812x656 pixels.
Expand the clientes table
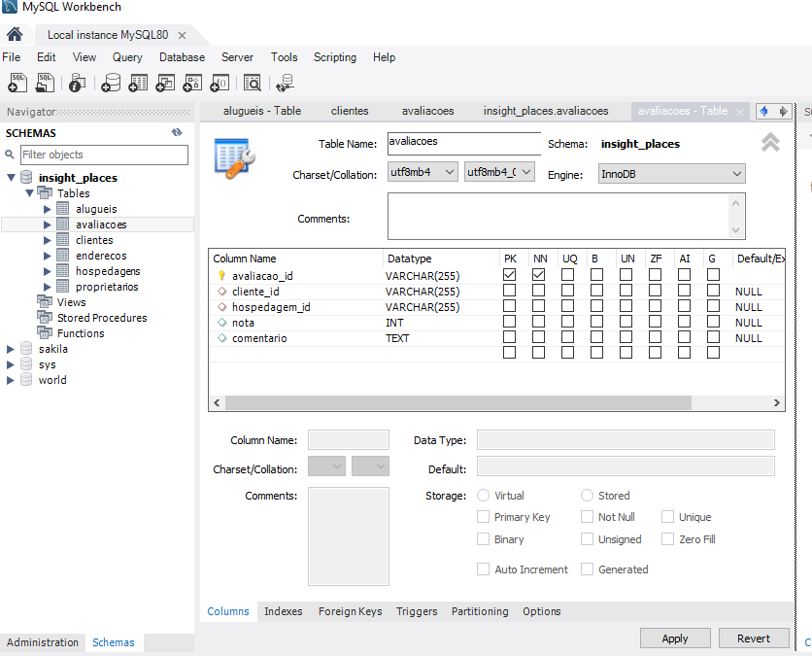coord(48,240)
